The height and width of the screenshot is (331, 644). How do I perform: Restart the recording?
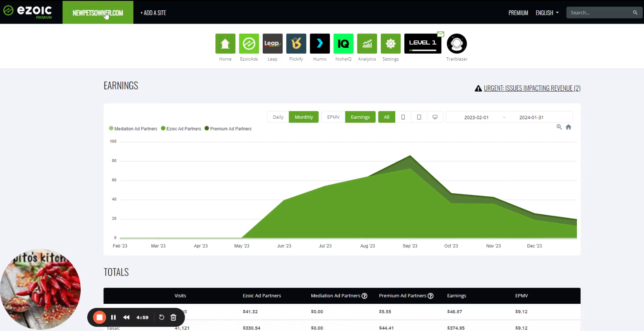[x=161, y=317]
